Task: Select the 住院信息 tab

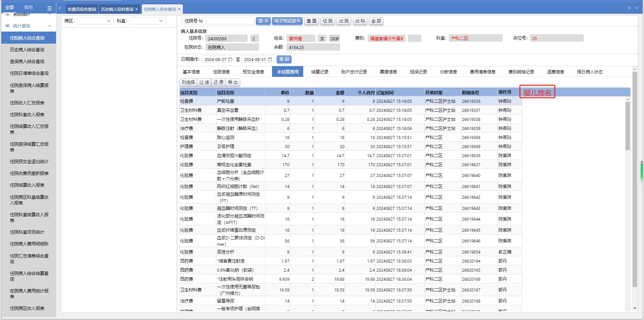Action: click(x=221, y=72)
